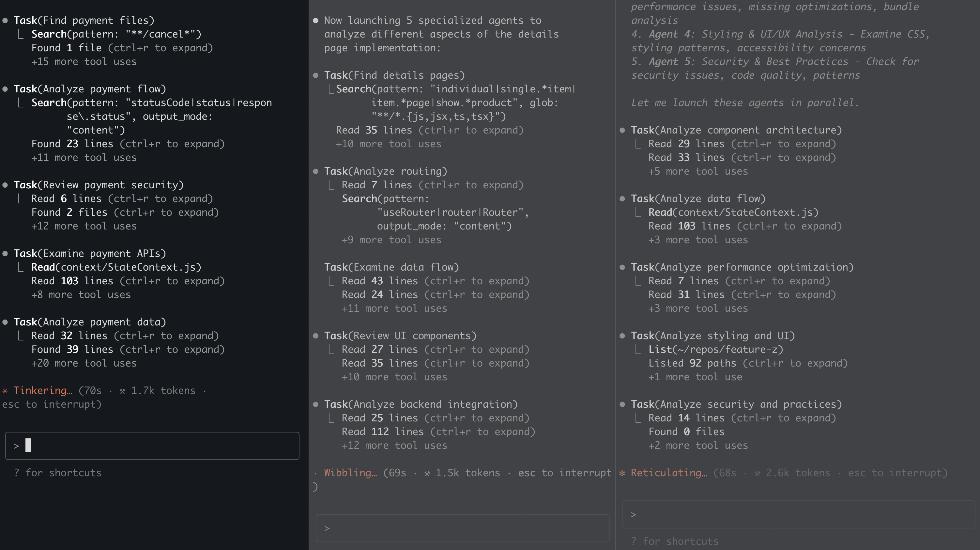Screen dimensions: 980x550
Task: Click bullet beside Task(Find payment files)
Action: tap(5, 21)
